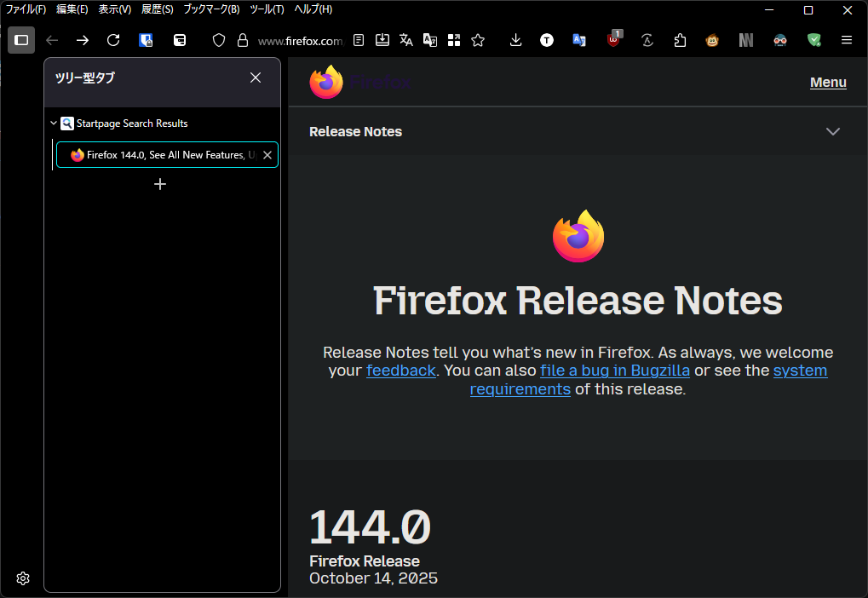The width and height of the screenshot is (868, 598).
Task: Add a new tab with plus button
Action: [x=160, y=184]
